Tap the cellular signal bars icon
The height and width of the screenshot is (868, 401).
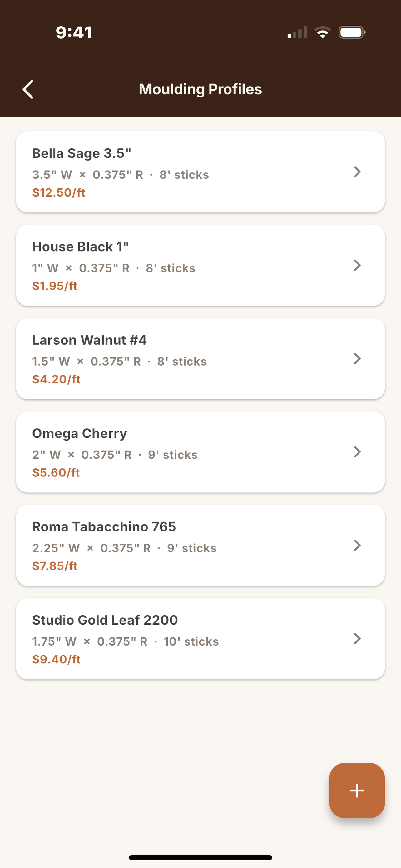click(297, 33)
